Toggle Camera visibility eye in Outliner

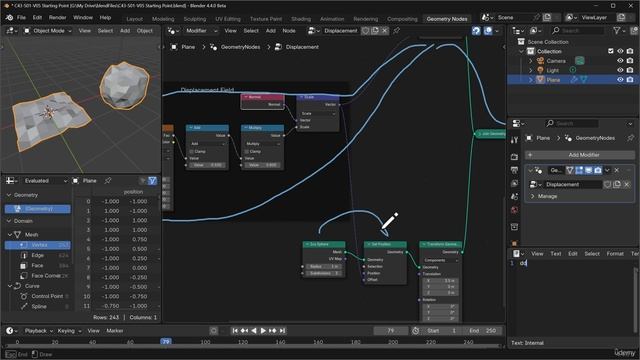coord(620,61)
